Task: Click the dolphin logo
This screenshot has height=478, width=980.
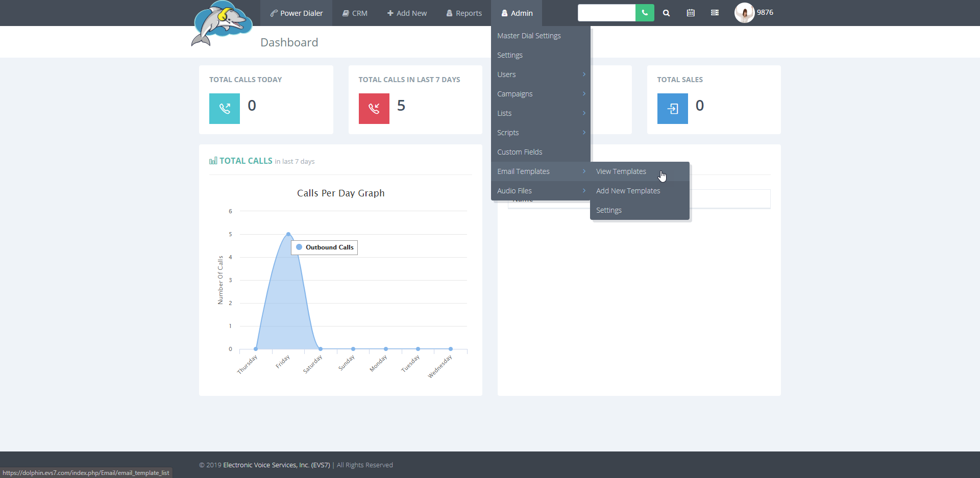Action: coord(222,23)
